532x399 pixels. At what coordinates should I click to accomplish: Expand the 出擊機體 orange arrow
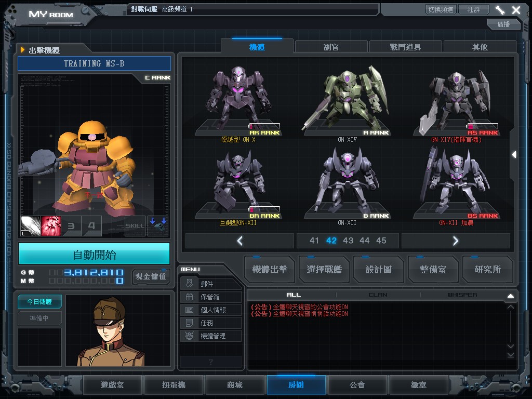pyautogui.click(x=23, y=50)
